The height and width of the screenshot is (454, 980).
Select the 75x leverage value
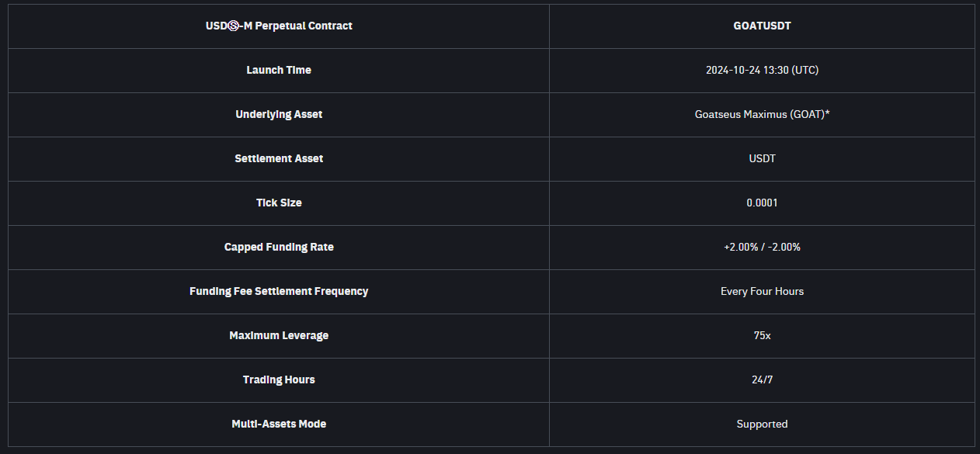[x=762, y=335]
